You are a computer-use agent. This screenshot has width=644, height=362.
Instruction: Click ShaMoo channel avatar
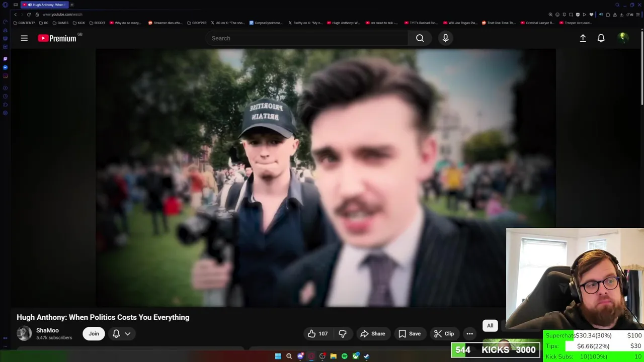(x=24, y=333)
